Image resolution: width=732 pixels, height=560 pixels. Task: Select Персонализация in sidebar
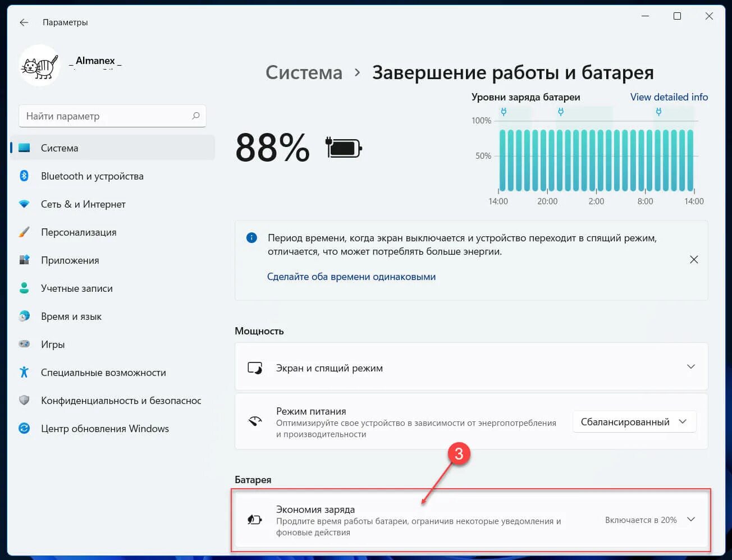(112, 232)
